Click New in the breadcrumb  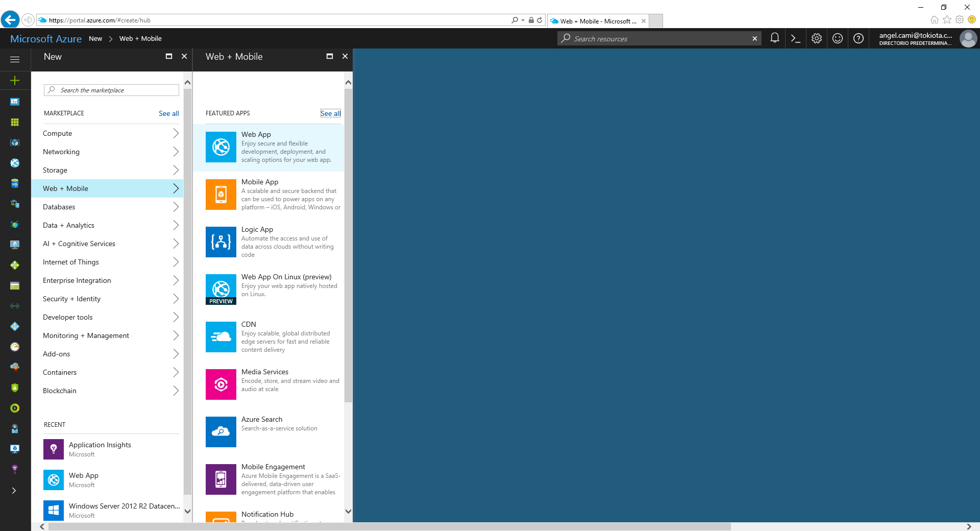pyautogui.click(x=95, y=39)
